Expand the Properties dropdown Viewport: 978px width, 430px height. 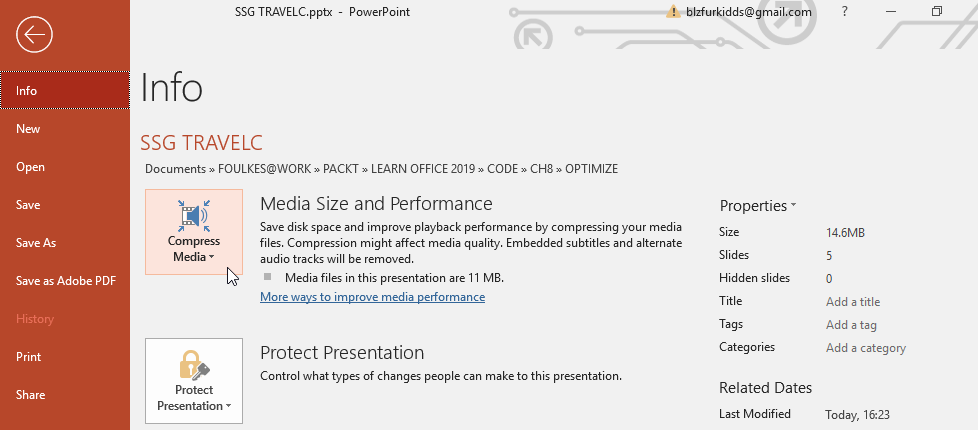click(793, 205)
